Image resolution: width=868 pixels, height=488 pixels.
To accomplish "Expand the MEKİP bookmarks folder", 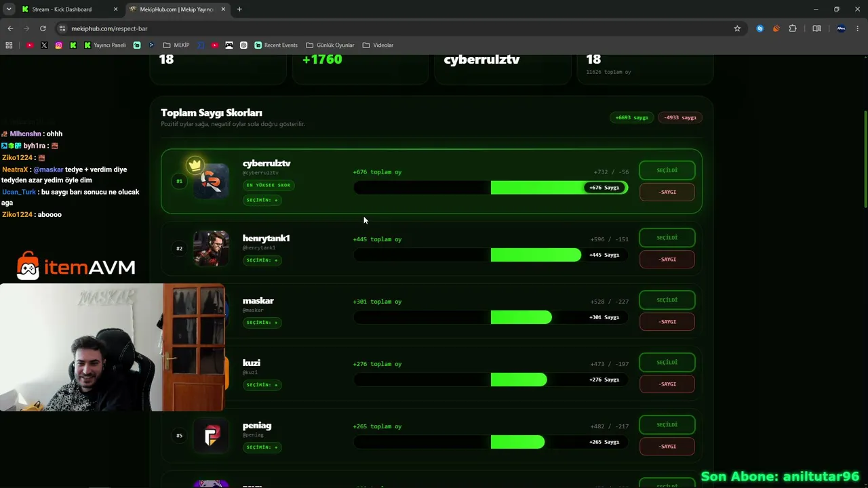I will (176, 45).
